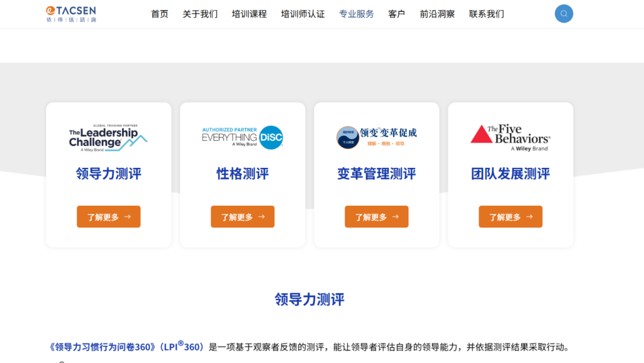Open the 《领导力习惯行为问卷360》 link

102,347
